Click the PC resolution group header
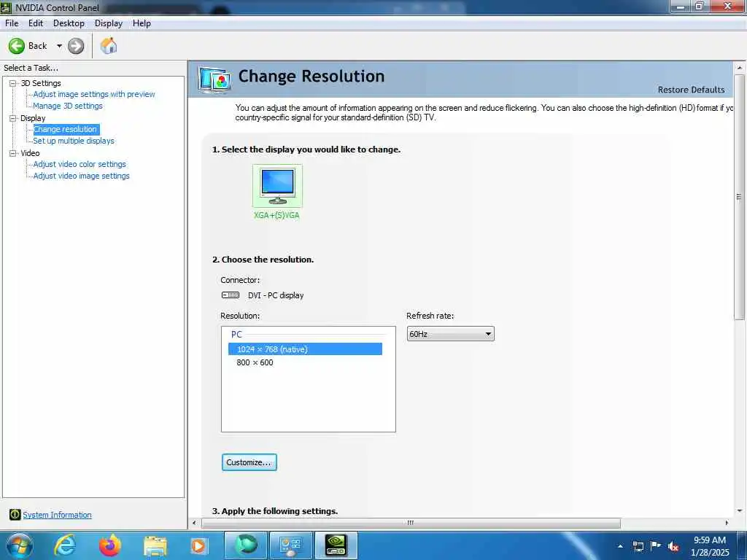The height and width of the screenshot is (560, 747). click(x=236, y=334)
